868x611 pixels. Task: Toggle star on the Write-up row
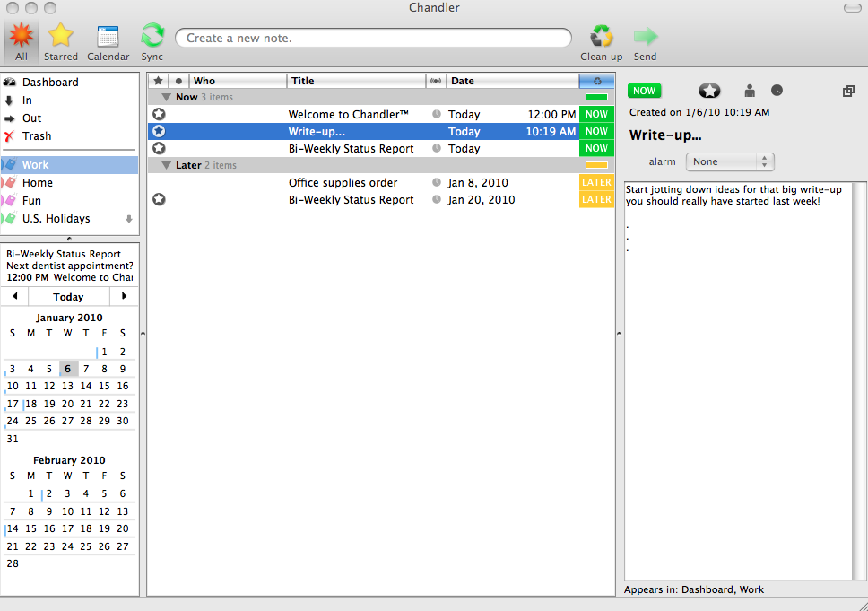pos(159,131)
